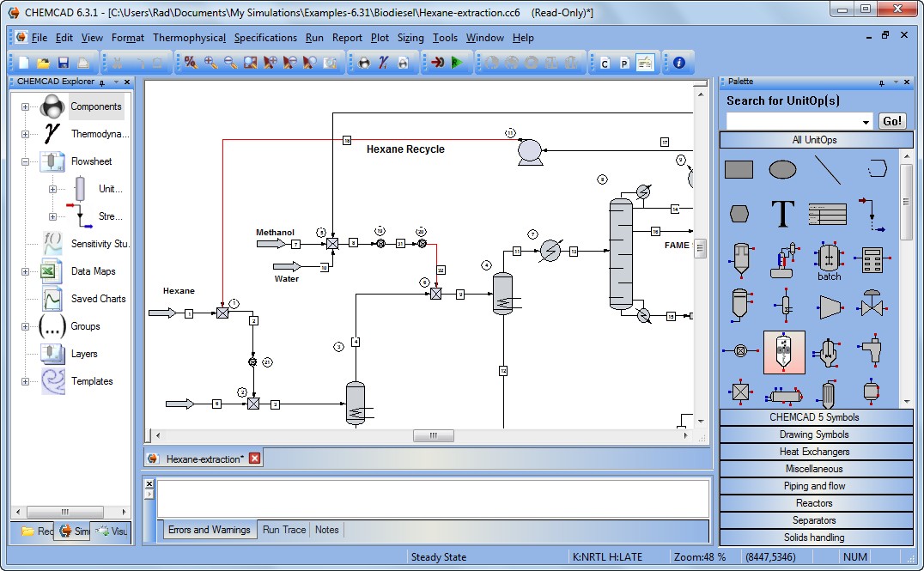Expand the Unit... subnode under Flowsheet
924x571 pixels.
tap(52, 189)
